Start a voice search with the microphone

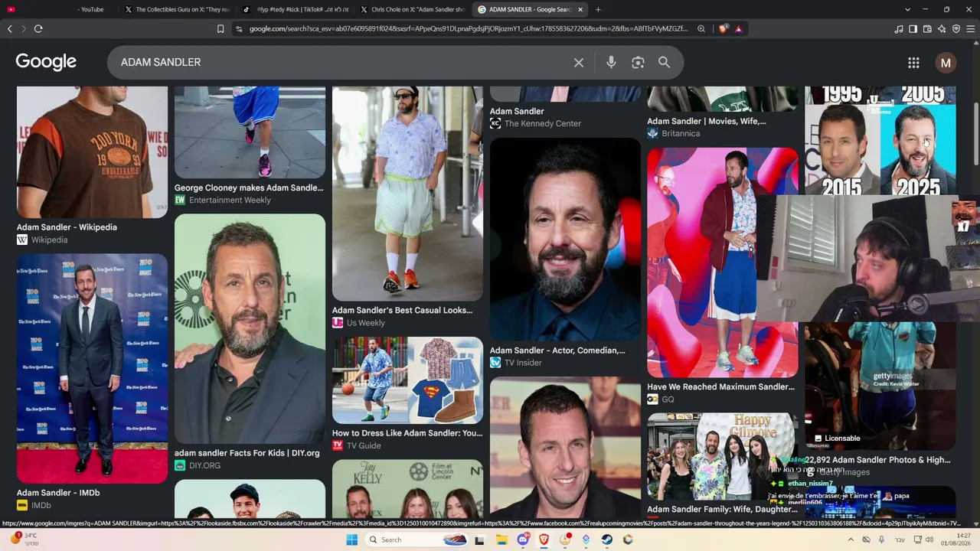(611, 63)
